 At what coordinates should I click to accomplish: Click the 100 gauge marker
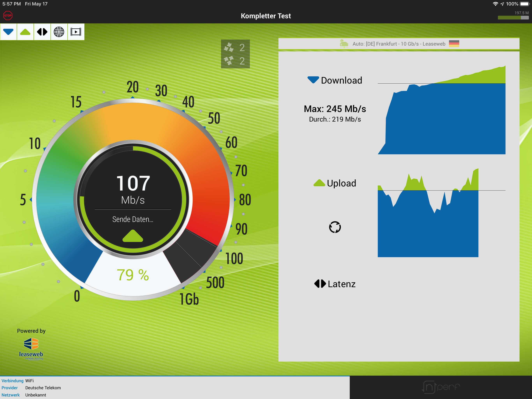pyautogui.click(x=234, y=259)
